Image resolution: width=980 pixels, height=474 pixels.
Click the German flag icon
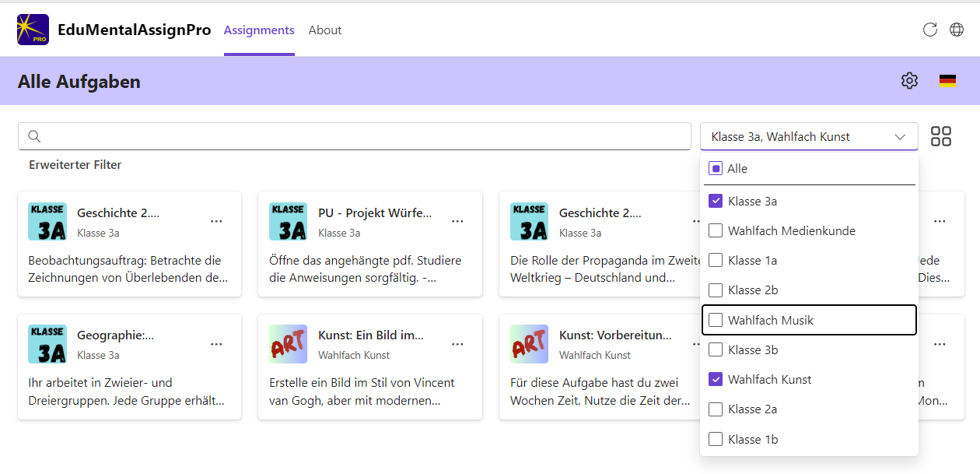(947, 81)
